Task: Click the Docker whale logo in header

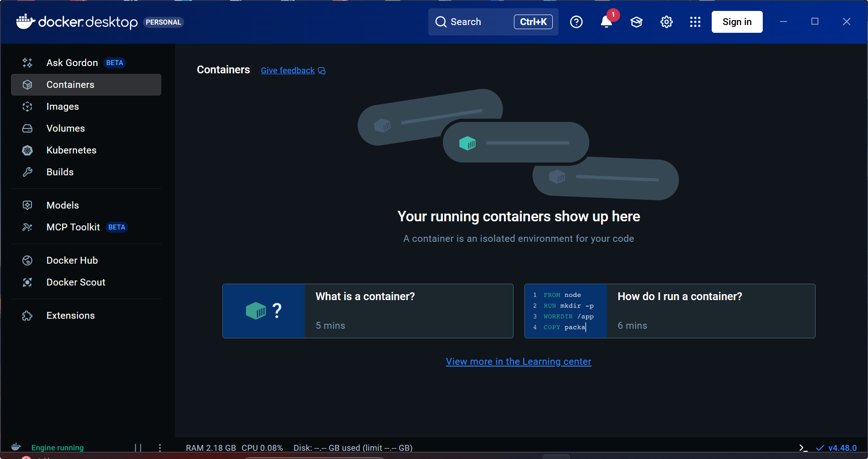Action: point(26,21)
